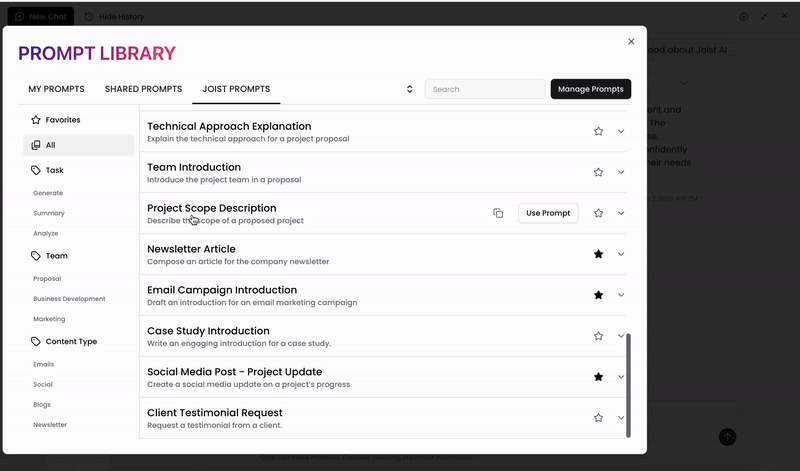Star the Team Introduction prompt
Image resolution: width=800 pixels, height=471 pixels.
tap(598, 172)
